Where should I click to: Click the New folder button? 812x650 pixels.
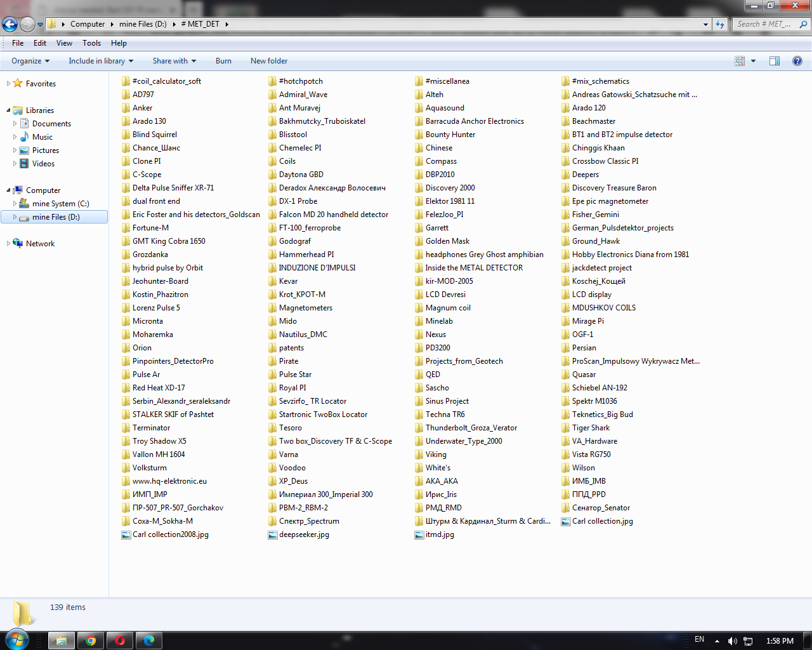[269, 61]
